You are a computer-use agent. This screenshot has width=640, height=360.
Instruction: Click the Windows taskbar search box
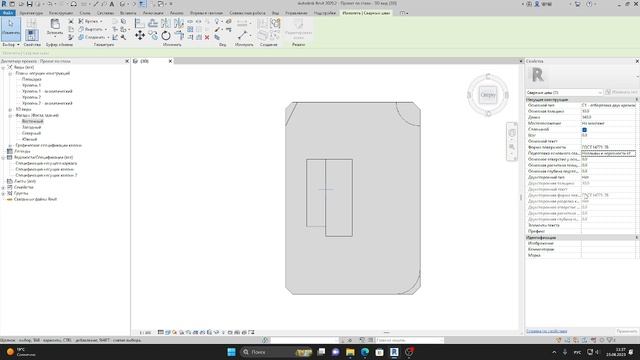(x=276, y=352)
